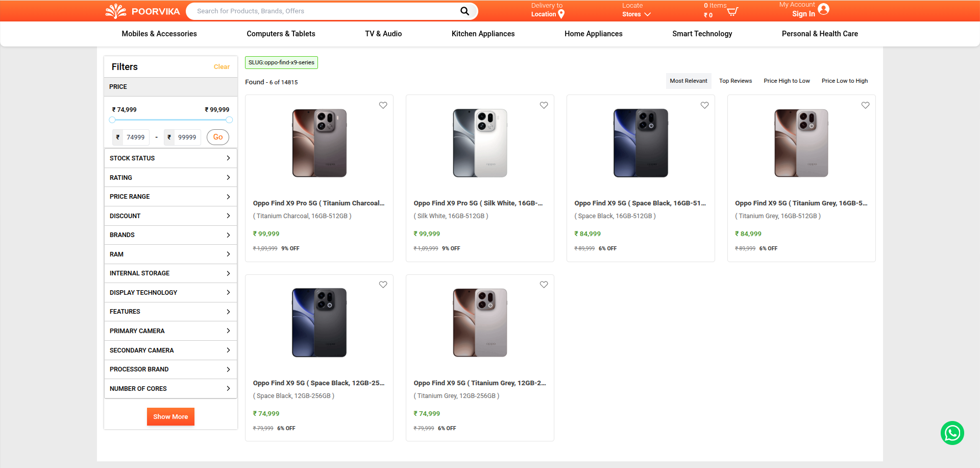
Task: Expand the Stock Status filter
Action: [170, 158]
